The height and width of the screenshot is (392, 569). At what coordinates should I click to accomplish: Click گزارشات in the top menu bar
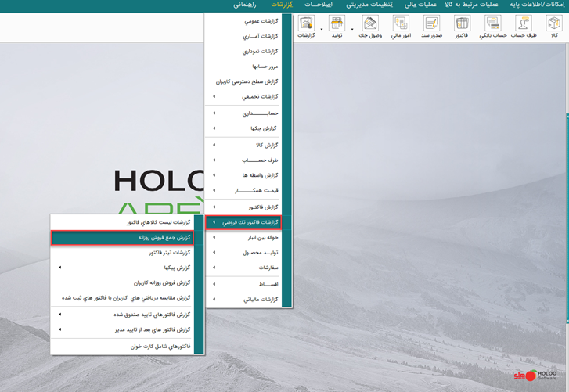[x=282, y=5]
